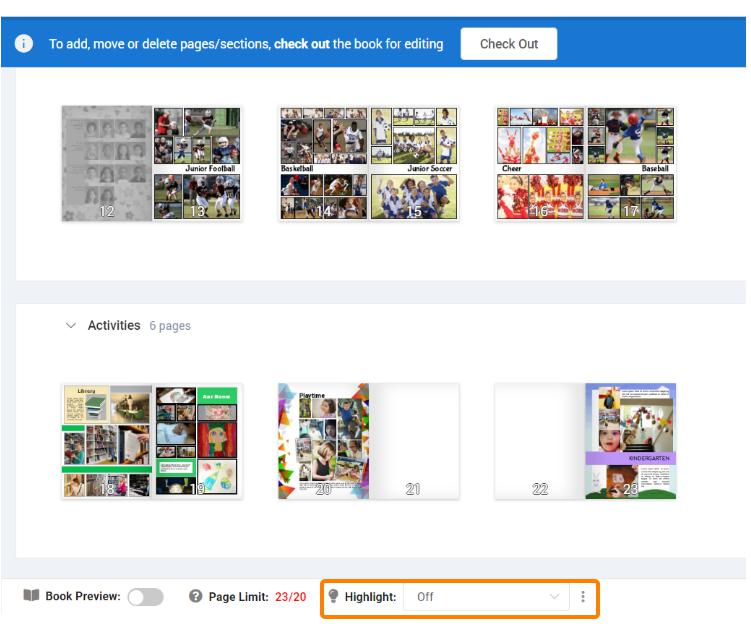Open page 20 Playtime thumbnail
The height and width of the screenshot is (624, 751).
pos(324,441)
